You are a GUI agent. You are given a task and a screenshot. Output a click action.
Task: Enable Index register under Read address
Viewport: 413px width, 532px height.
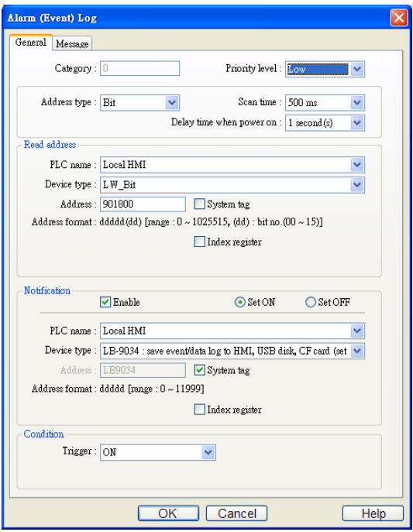(x=200, y=242)
